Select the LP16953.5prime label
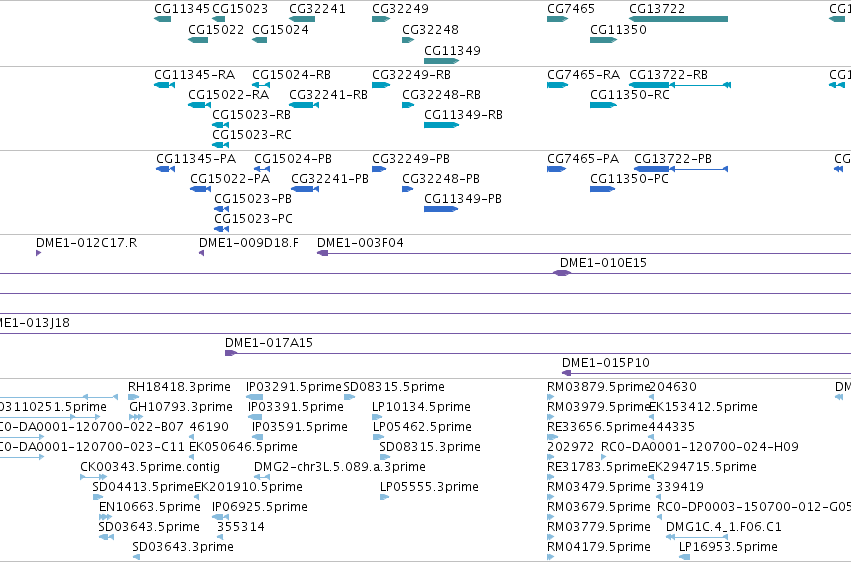Viewport: 851px width, 562px height. tap(728, 546)
